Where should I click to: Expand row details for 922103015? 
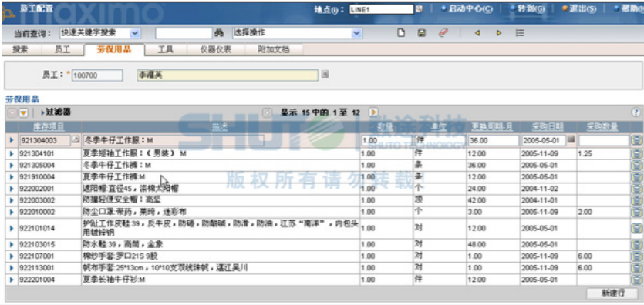12,245
